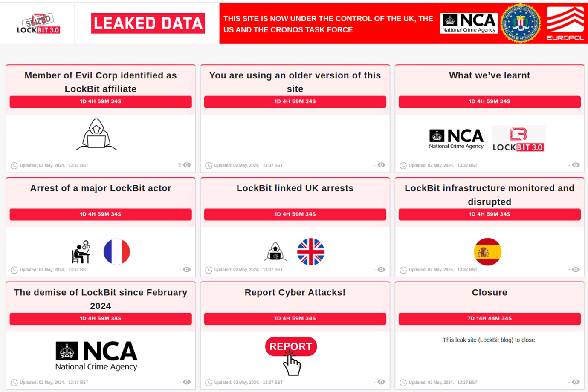Click the seized LockBit 3.0 logo
This screenshot has width=588, height=392.
pyautogui.click(x=38, y=24)
